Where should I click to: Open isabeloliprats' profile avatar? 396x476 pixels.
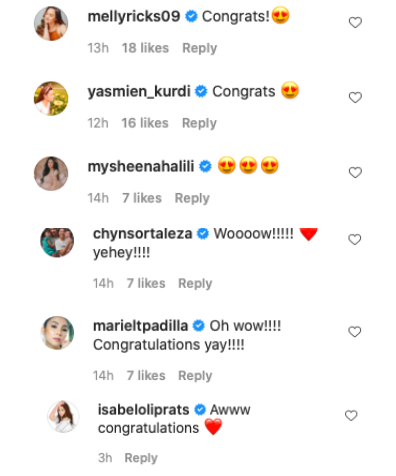(x=63, y=416)
